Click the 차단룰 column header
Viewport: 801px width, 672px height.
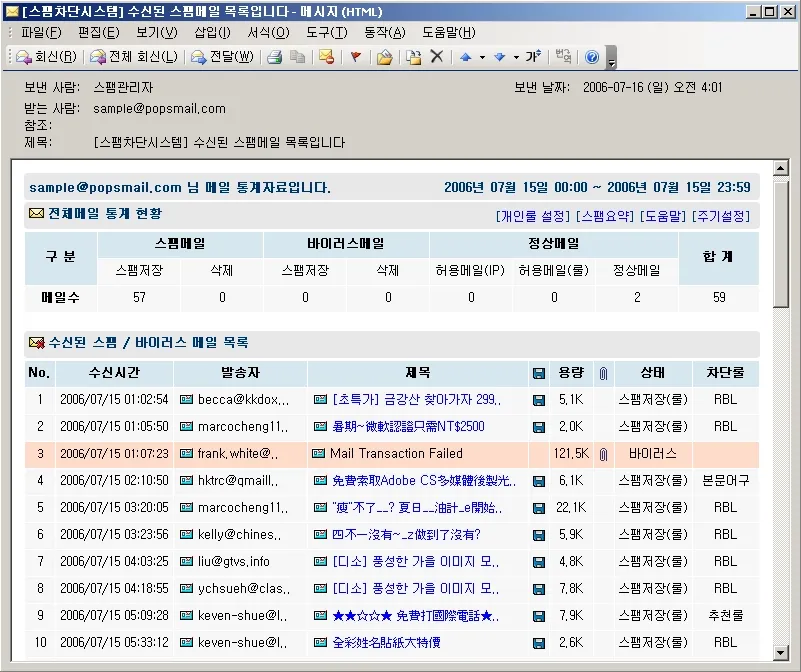pyautogui.click(x=725, y=373)
